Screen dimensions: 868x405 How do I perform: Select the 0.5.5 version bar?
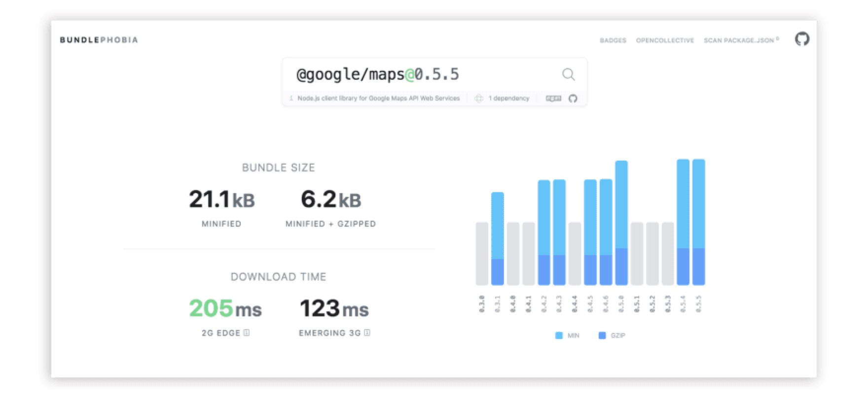coord(698,222)
